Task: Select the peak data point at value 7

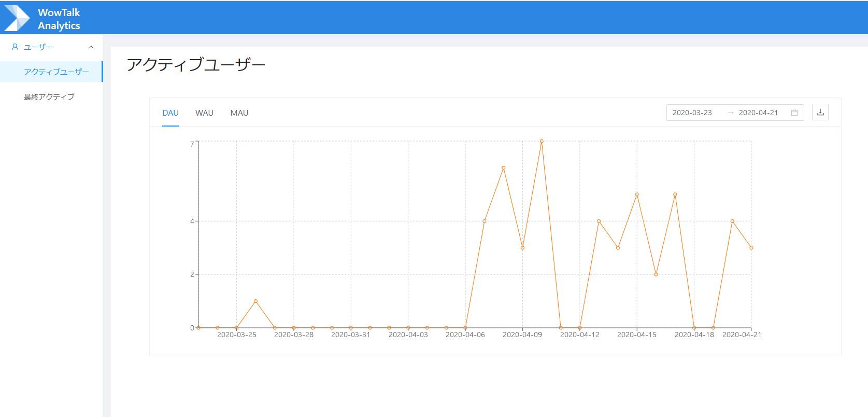Action: [x=542, y=141]
